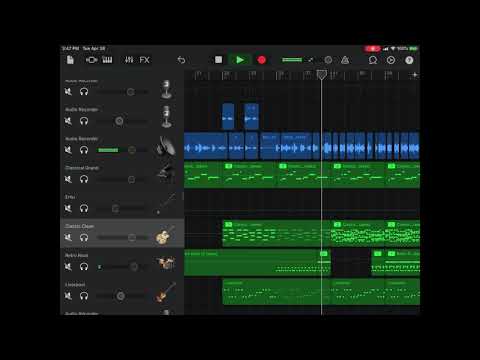
Task: Open My Songs browser document icon
Action: coord(70,60)
